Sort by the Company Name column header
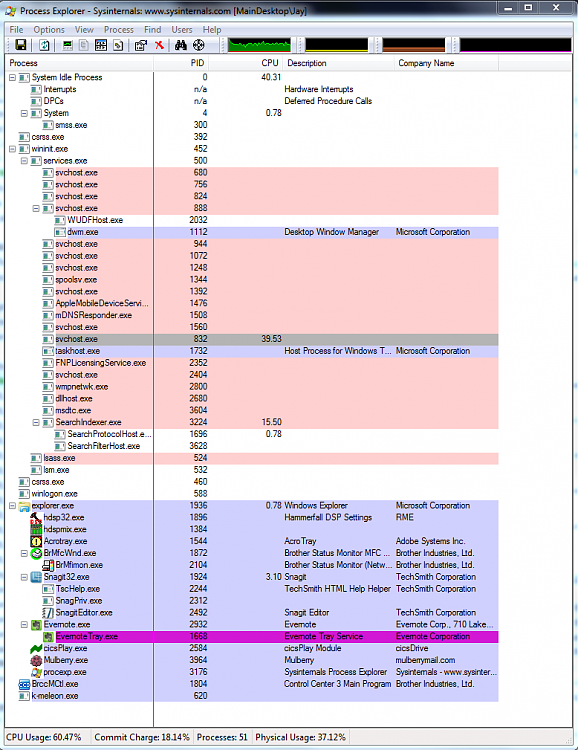The image size is (578, 750). click(x=446, y=63)
